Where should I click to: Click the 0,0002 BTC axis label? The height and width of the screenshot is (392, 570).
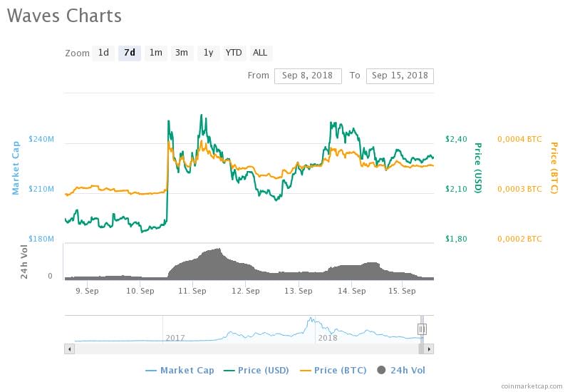(519, 239)
